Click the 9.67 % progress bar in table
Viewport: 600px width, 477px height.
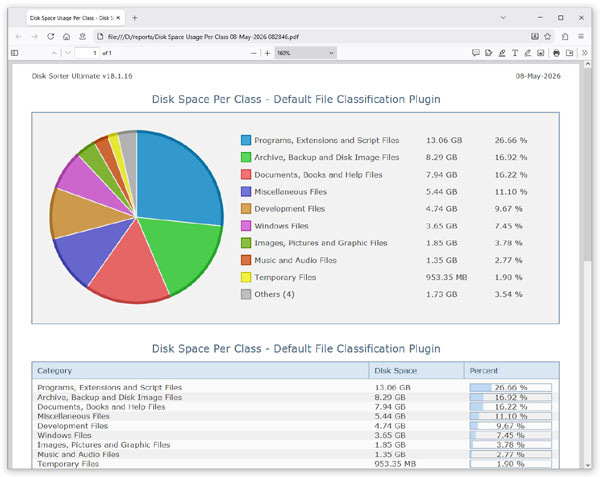click(510, 426)
